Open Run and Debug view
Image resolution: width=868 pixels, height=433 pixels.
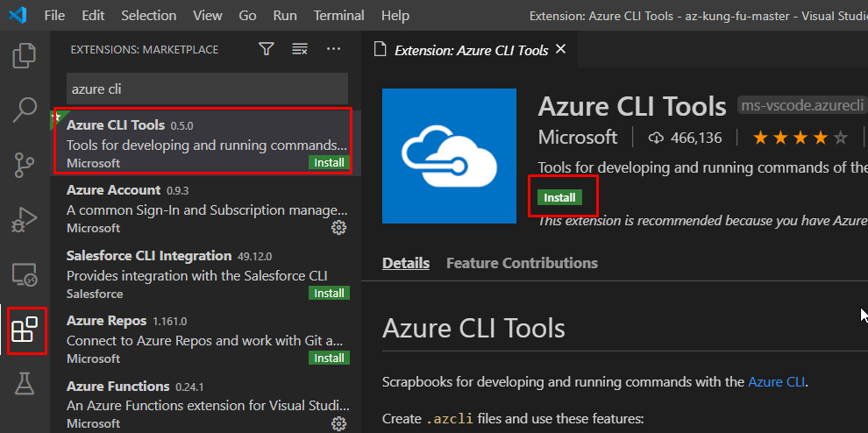tap(24, 219)
